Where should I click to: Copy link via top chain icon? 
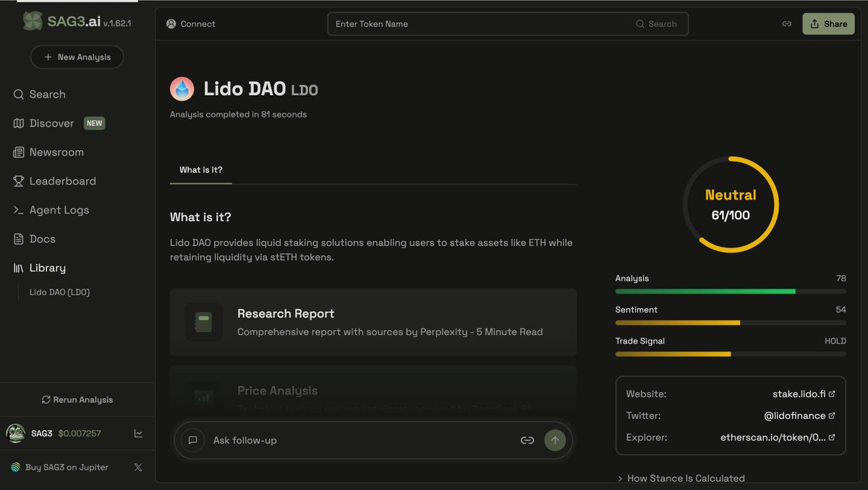tap(787, 24)
